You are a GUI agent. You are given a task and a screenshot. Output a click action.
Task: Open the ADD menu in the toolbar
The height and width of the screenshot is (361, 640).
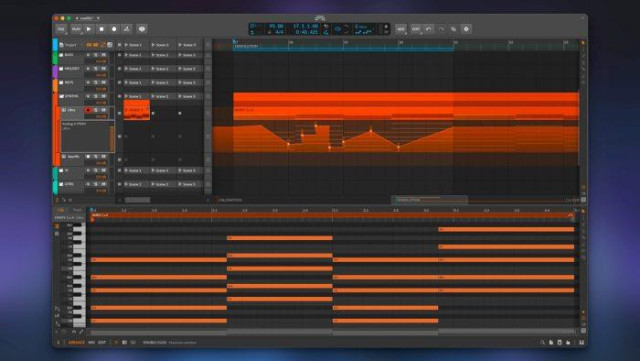click(x=401, y=29)
